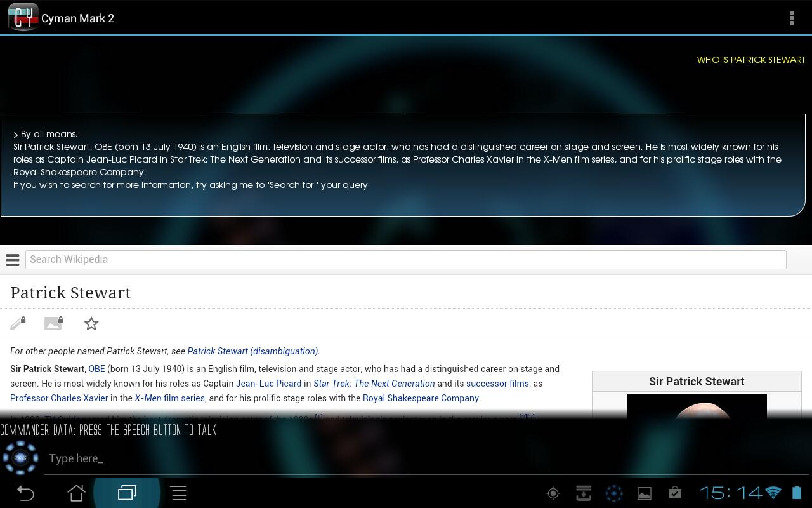Tap the Patrick Stewart article heading

70,293
